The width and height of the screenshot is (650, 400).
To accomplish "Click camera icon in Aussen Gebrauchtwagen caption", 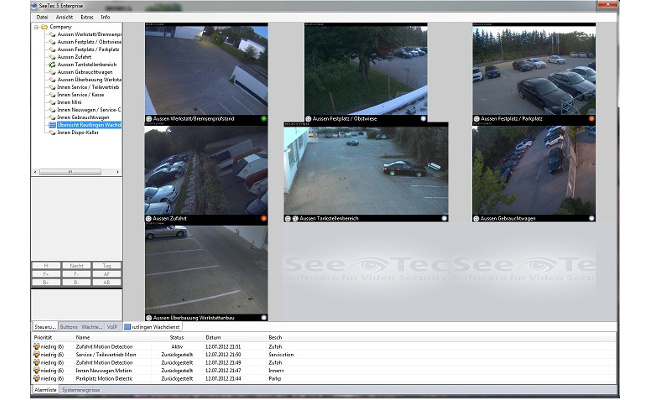I will [x=476, y=218].
